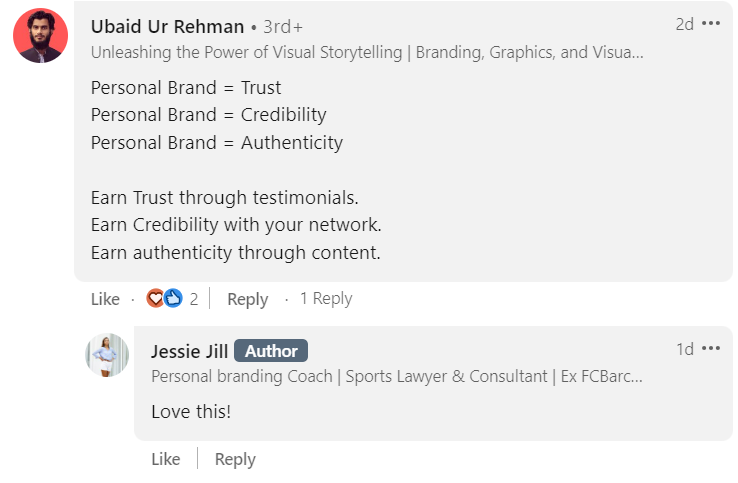Open the Ubaid Ur Rehman name link
Image resolution: width=738 pixels, height=483 pixels.
(x=167, y=26)
